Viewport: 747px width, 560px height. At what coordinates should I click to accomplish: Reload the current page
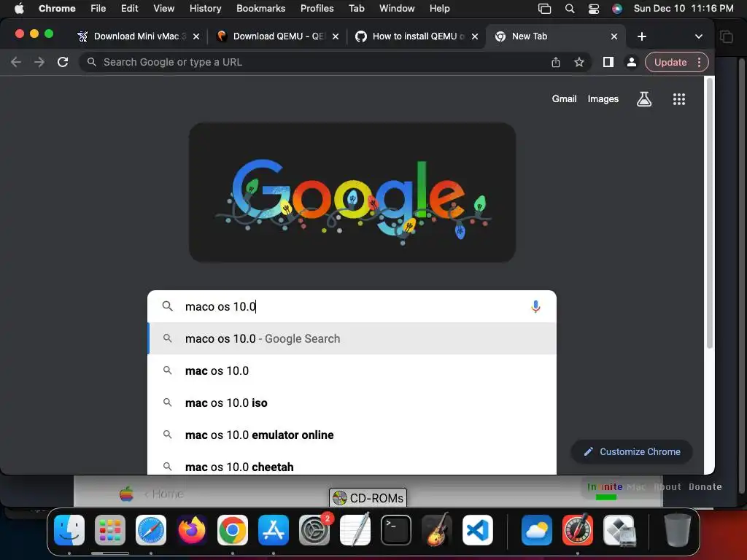63,62
